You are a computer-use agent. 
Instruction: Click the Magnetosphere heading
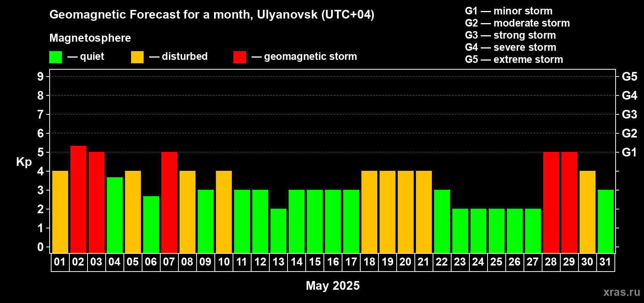90,38
